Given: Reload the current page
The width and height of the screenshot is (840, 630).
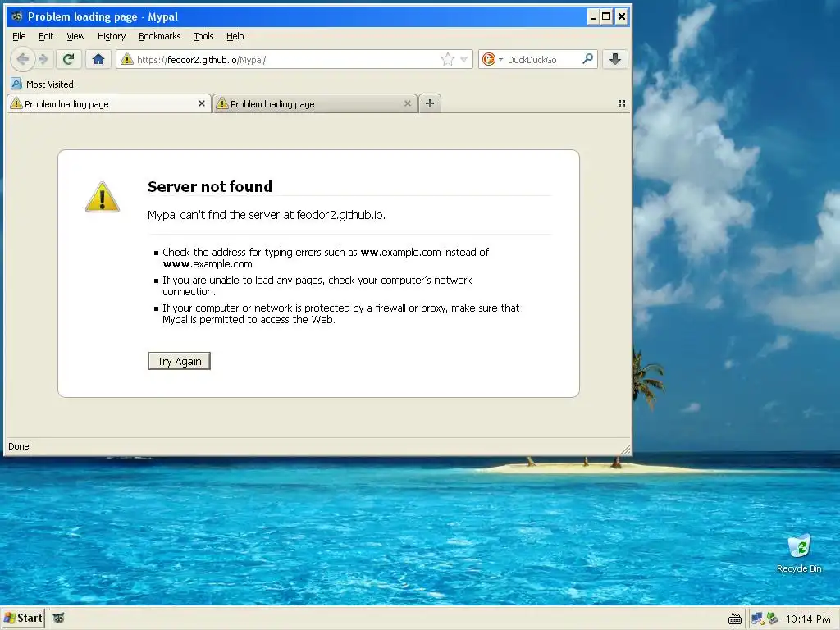Looking at the screenshot, I should (x=68, y=59).
